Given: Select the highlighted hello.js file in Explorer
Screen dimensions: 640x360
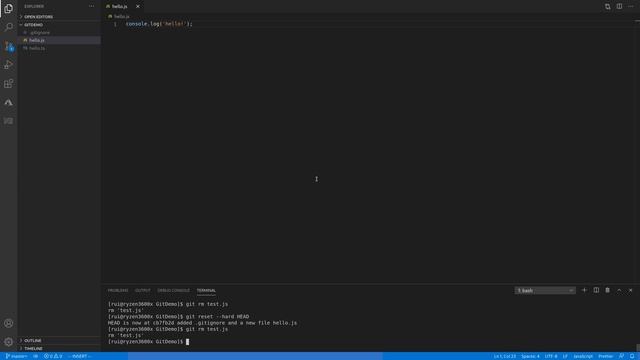Looking at the screenshot, I should (x=59, y=40).
